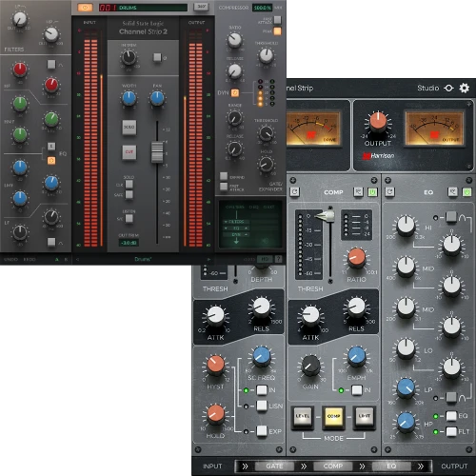
Task: Click the SSL preset previous arrow
Action: point(78,259)
